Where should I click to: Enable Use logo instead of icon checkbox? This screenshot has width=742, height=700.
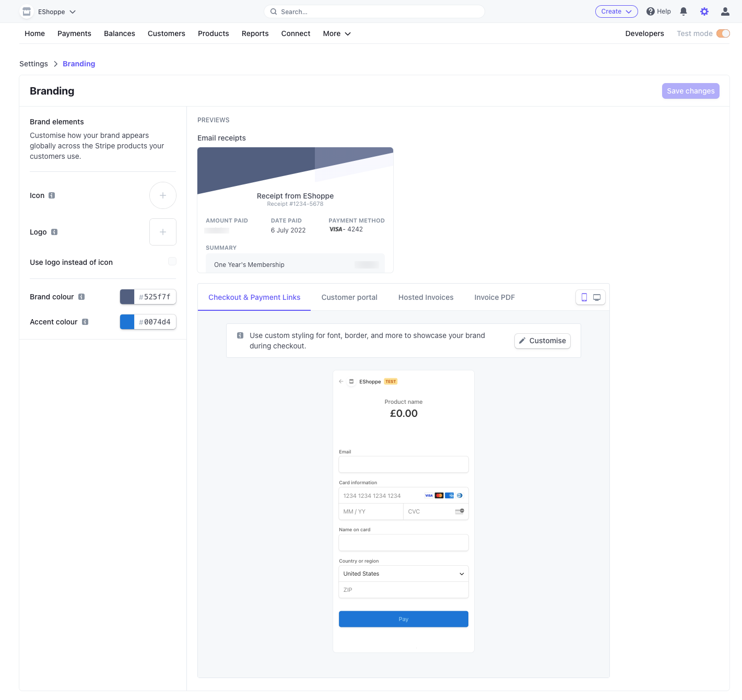point(172,261)
